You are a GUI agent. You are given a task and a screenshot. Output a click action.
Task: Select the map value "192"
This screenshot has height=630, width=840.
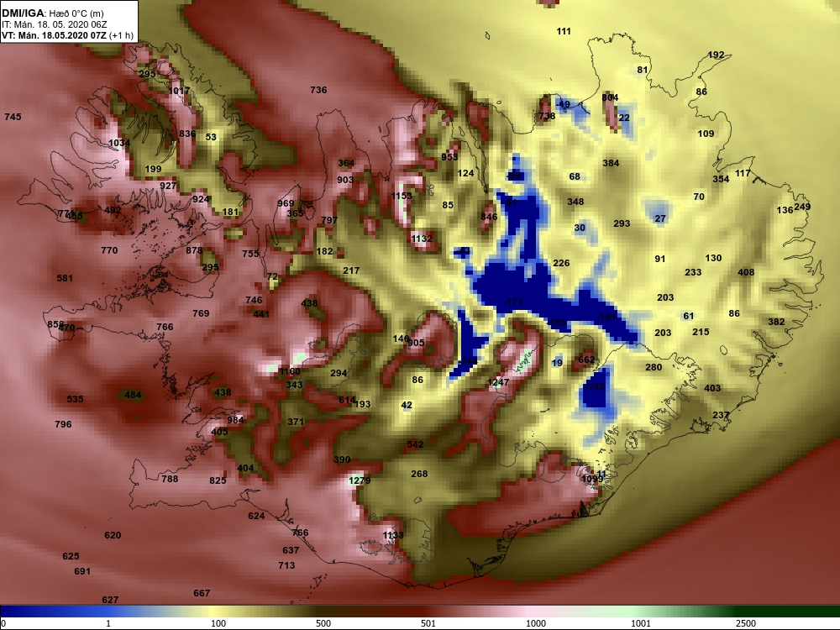[x=716, y=55]
